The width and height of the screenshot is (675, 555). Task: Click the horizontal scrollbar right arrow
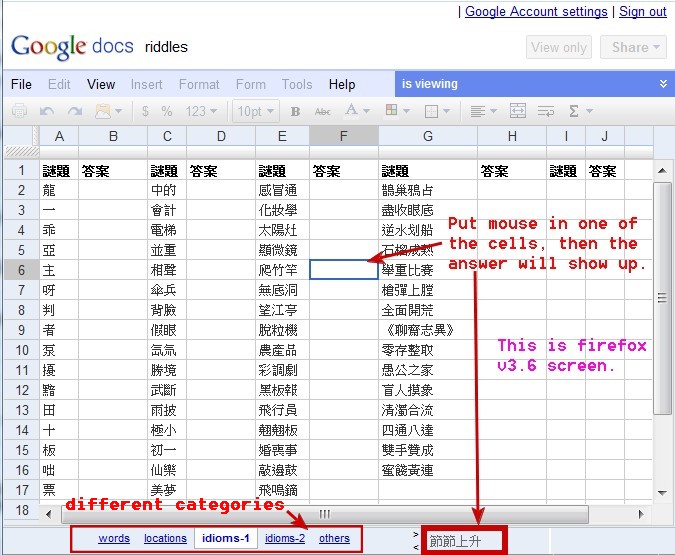pyautogui.click(x=641, y=514)
